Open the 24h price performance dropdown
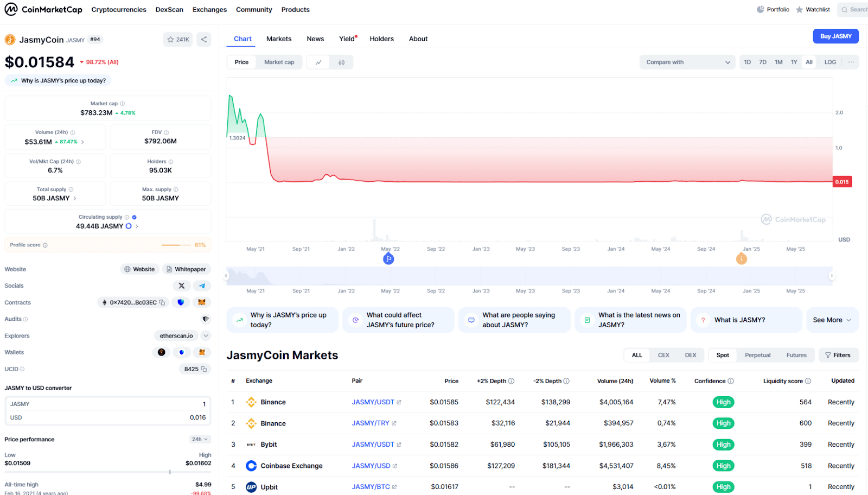This screenshot has height=495, width=868. 200,439
